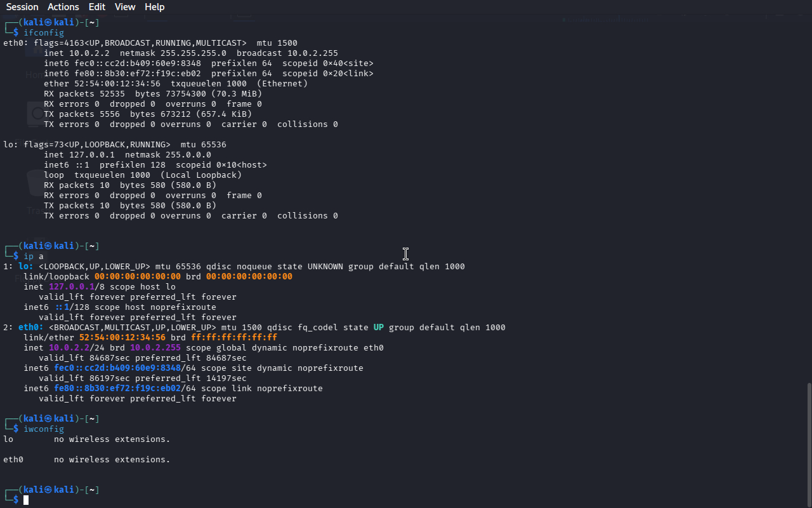812x508 pixels.
Task: Click the orange 52:54:00:12:34:56 MAC address
Action: click(122, 338)
